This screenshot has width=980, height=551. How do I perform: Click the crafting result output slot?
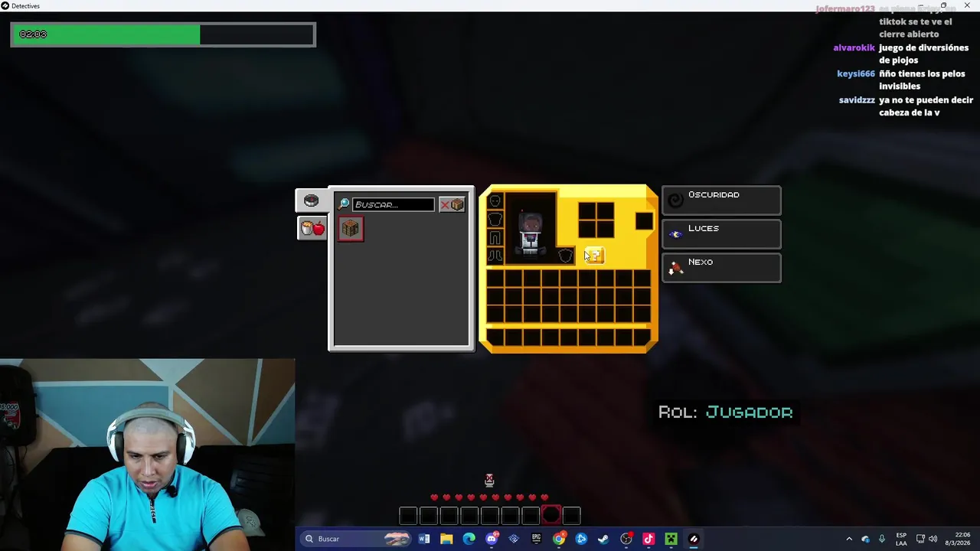(x=644, y=221)
